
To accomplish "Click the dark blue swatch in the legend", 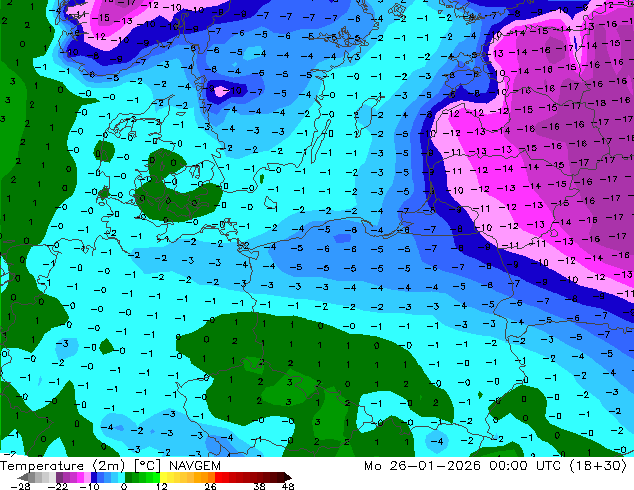I will coord(94,477).
